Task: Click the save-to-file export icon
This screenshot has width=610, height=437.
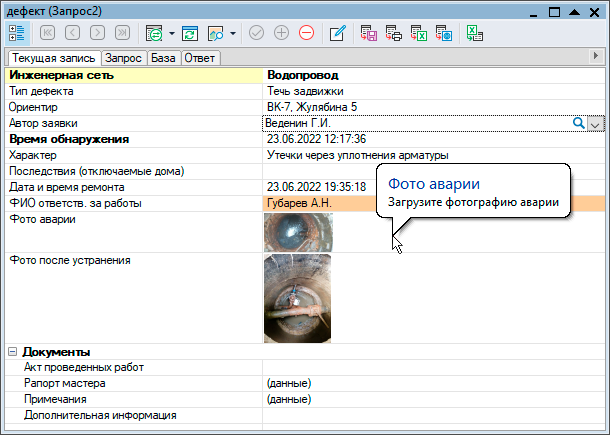Action: (369, 33)
